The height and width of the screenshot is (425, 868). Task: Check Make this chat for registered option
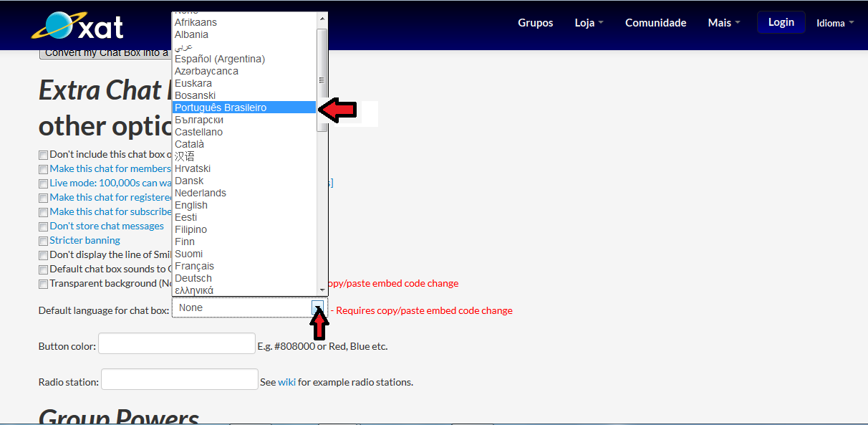click(44, 198)
